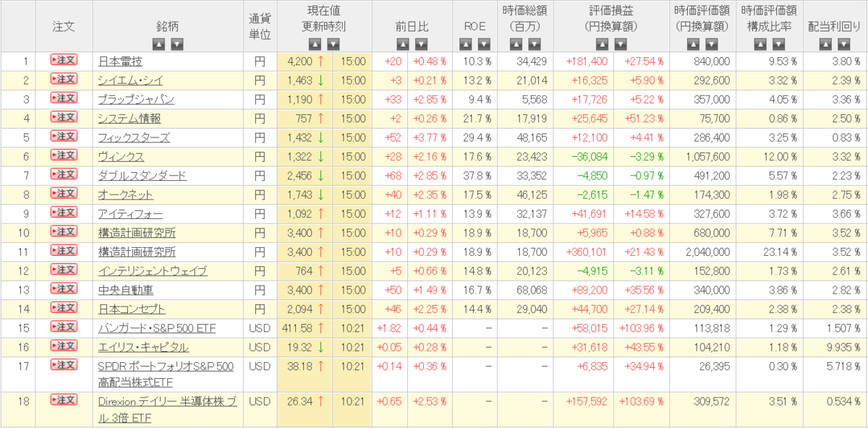Open the 日本コンセプト stock link
The image size is (868, 428).
[132, 309]
